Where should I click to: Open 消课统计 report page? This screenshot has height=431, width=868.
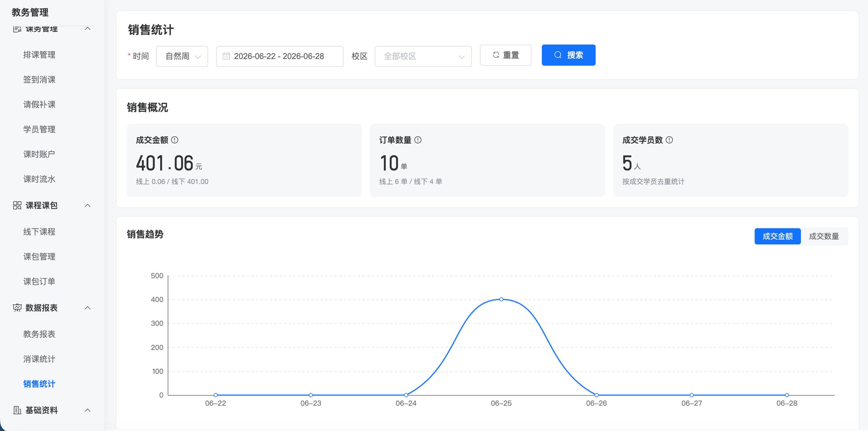pos(39,359)
